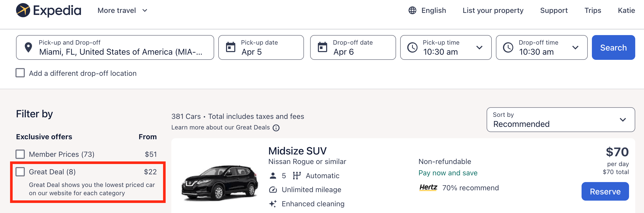Check Add a different drop-off location
Screen dimensions: 644x213
click(20, 73)
